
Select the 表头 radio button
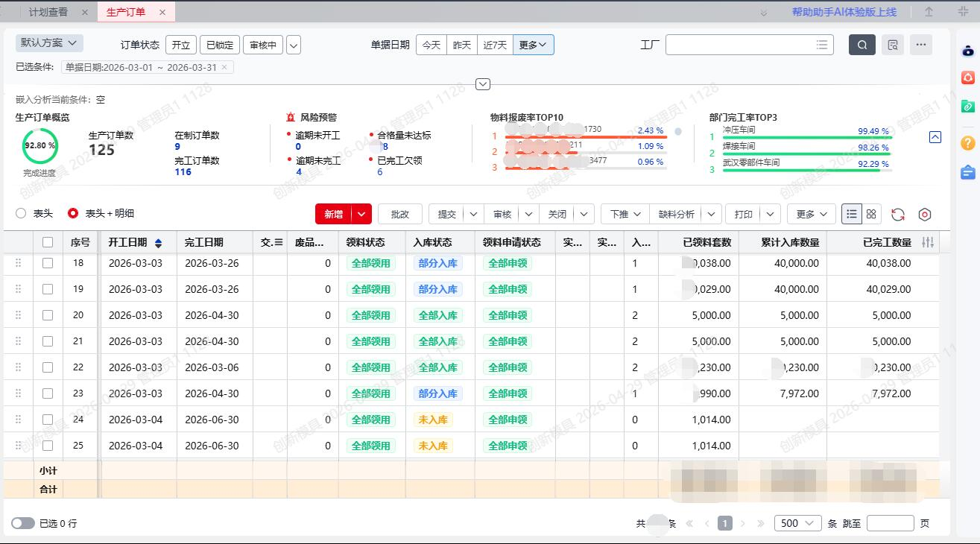coord(21,214)
